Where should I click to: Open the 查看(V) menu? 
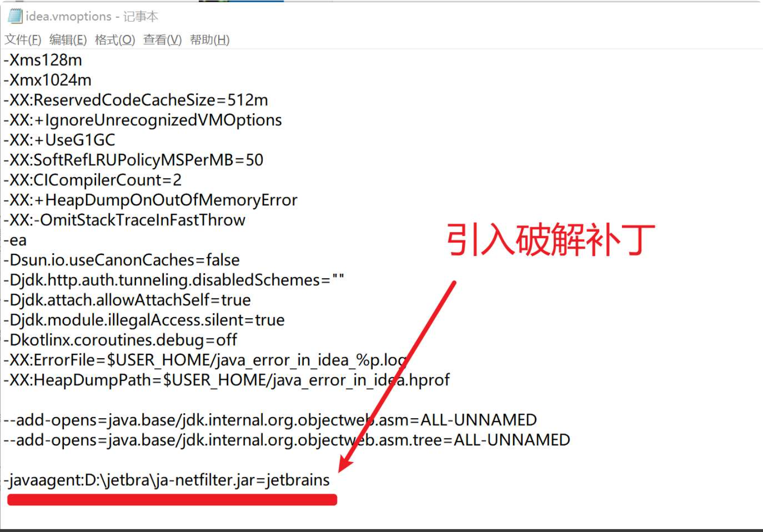162,40
